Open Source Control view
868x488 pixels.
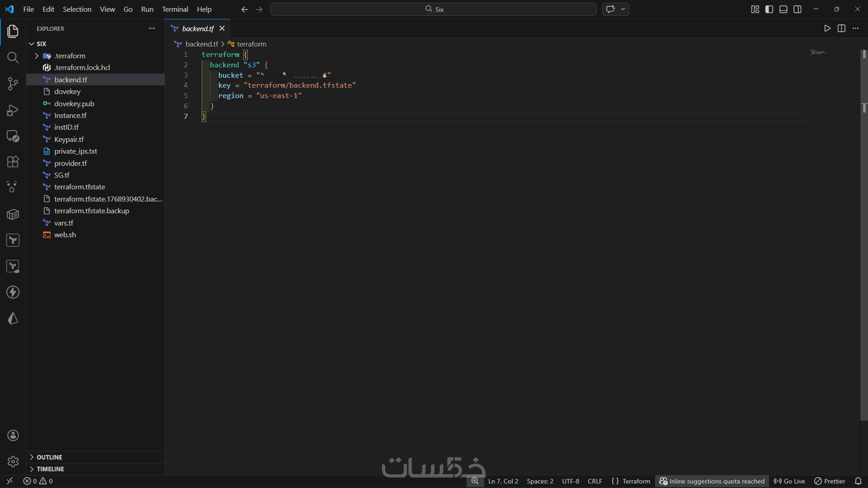(13, 84)
